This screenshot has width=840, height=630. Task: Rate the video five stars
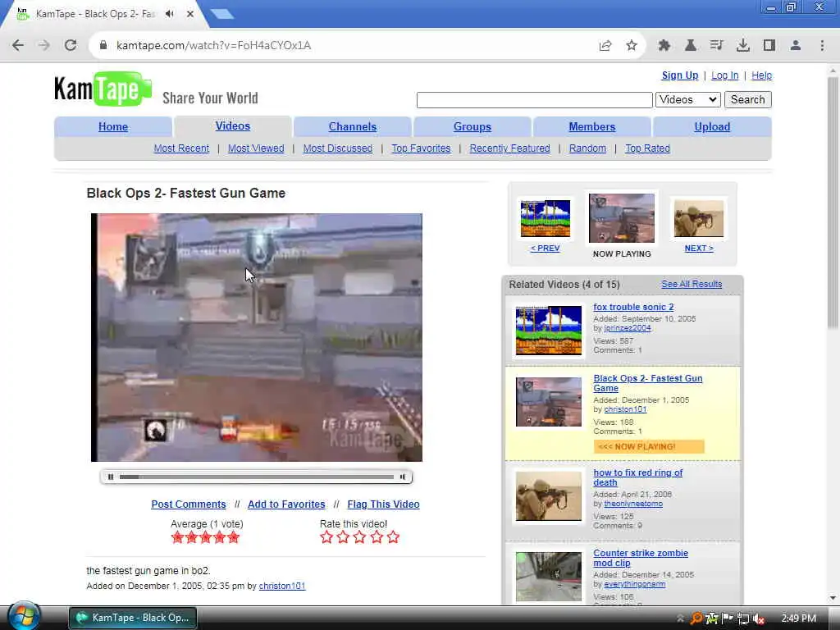tap(393, 536)
